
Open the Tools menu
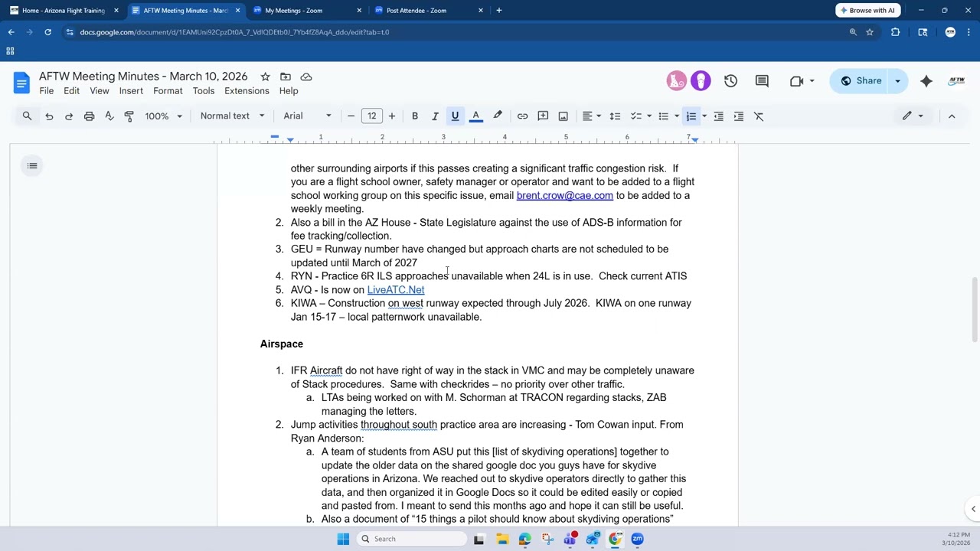click(204, 91)
